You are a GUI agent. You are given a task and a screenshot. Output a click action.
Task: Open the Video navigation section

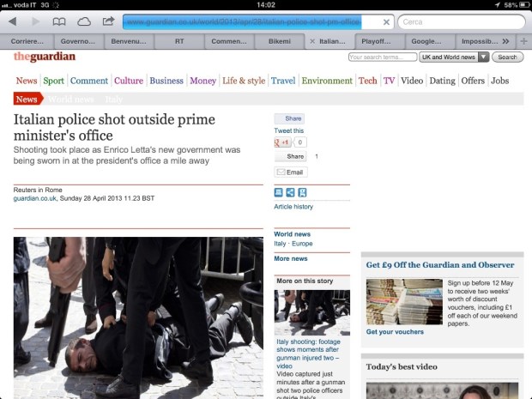point(412,81)
